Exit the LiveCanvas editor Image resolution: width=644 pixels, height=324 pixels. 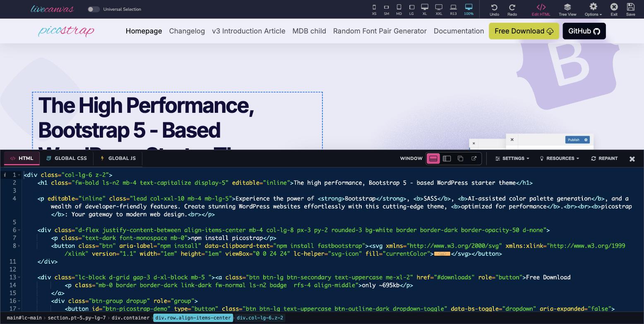(x=614, y=10)
